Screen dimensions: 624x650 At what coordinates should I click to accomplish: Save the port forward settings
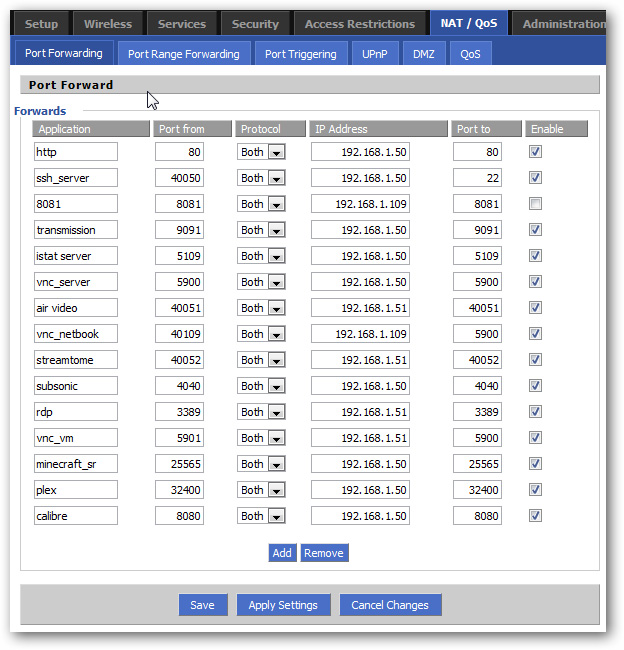coord(203,605)
